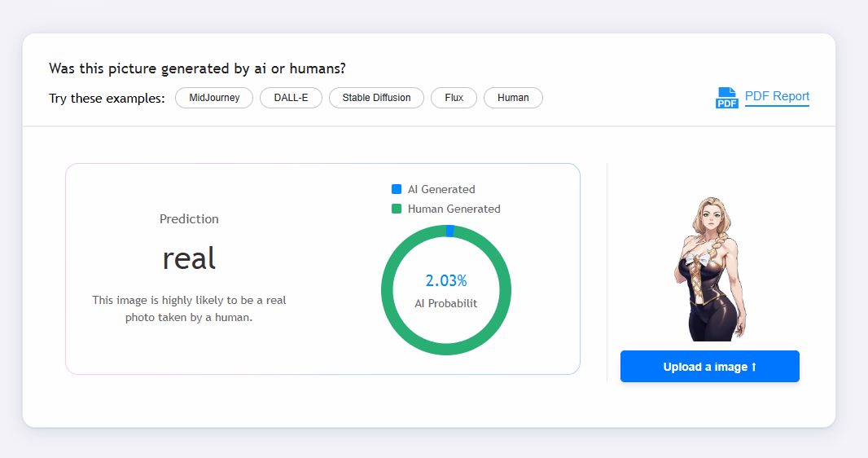Image resolution: width=868 pixels, height=458 pixels.
Task: Click the small blue donut chart segment
Action: (x=449, y=231)
